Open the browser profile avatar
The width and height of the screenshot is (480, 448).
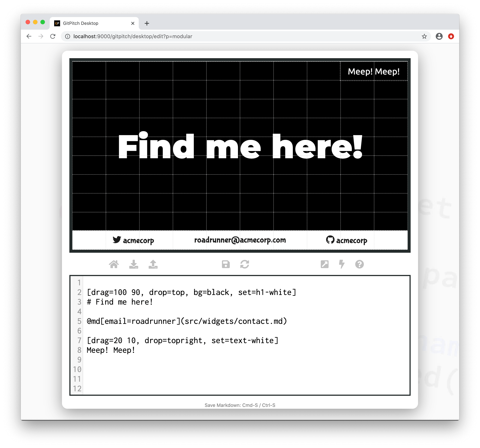[x=439, y=36]
